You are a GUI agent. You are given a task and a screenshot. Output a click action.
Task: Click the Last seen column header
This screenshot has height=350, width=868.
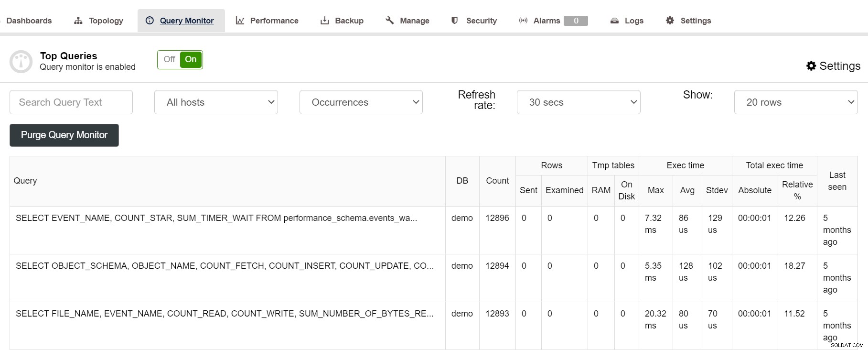(x=837, y=181)
